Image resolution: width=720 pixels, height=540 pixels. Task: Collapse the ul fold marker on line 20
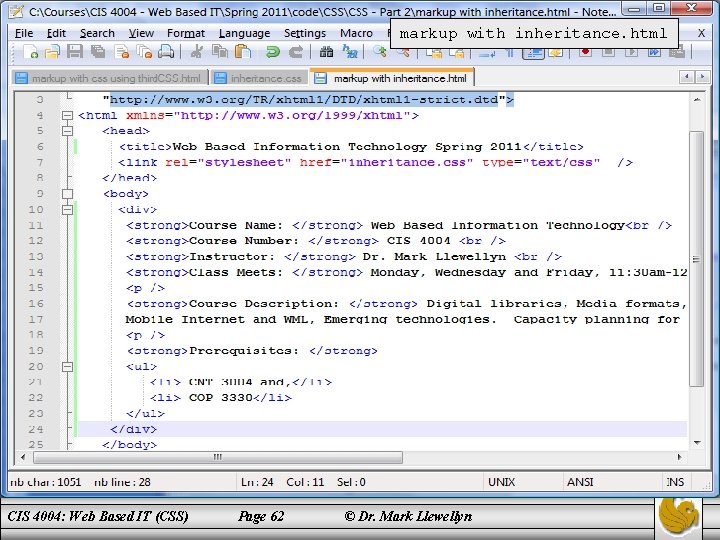click(x=68, y=366)
